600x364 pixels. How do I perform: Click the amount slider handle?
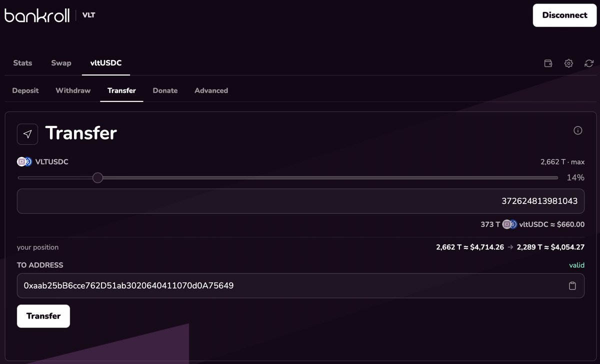(98, 177)
